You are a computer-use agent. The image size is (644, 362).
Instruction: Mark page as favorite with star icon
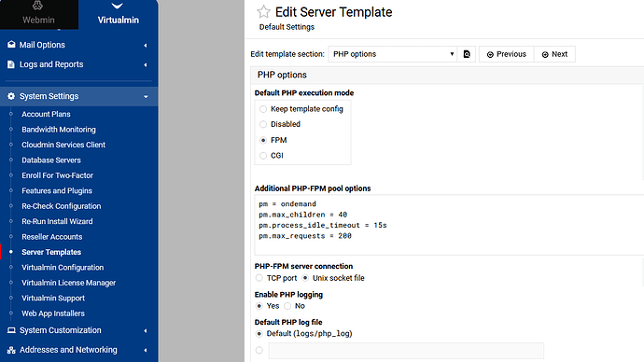(263, 12)
